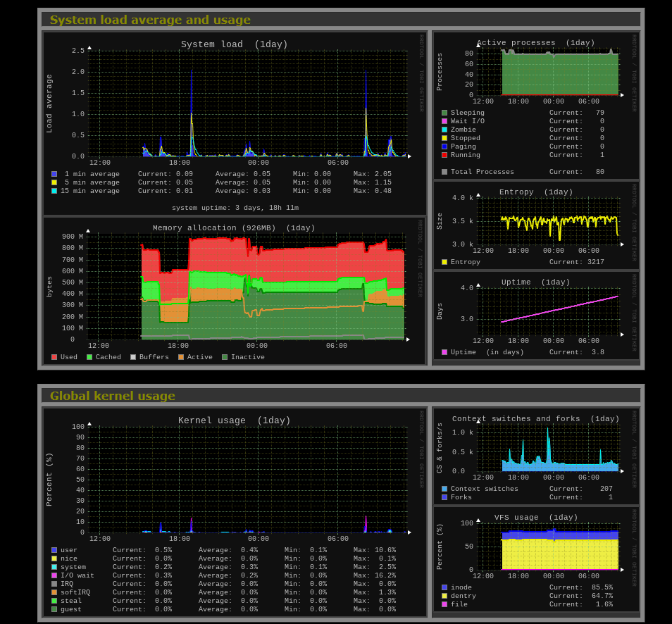Click the Sleeping processes legend swatch
The image size is (672, 624).
click(444, 113)
